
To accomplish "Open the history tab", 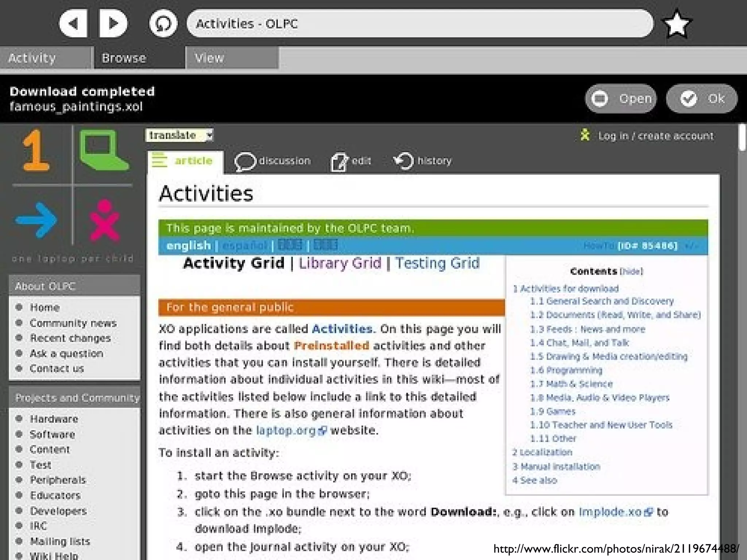I will coord(422,161).
